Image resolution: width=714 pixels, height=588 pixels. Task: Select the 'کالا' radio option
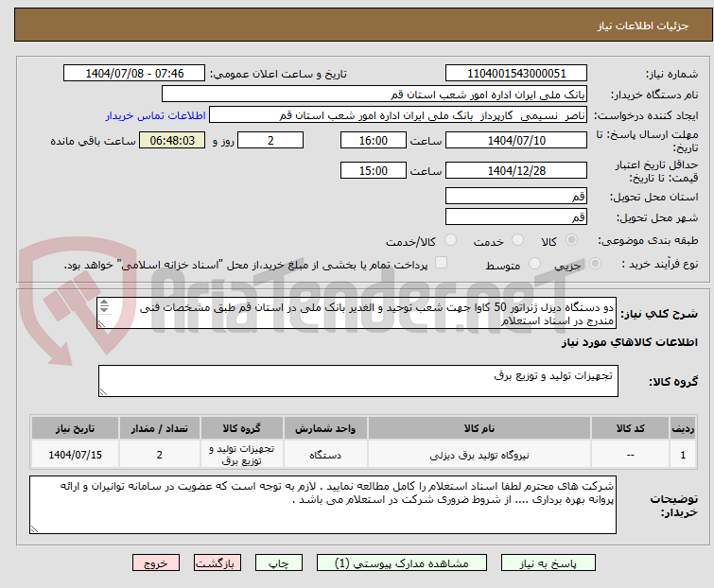[571, 240]
